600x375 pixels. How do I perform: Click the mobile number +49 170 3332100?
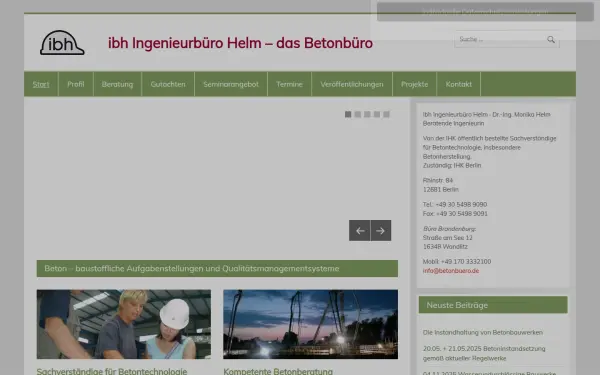pyautogui.click(x=466, y=261)
